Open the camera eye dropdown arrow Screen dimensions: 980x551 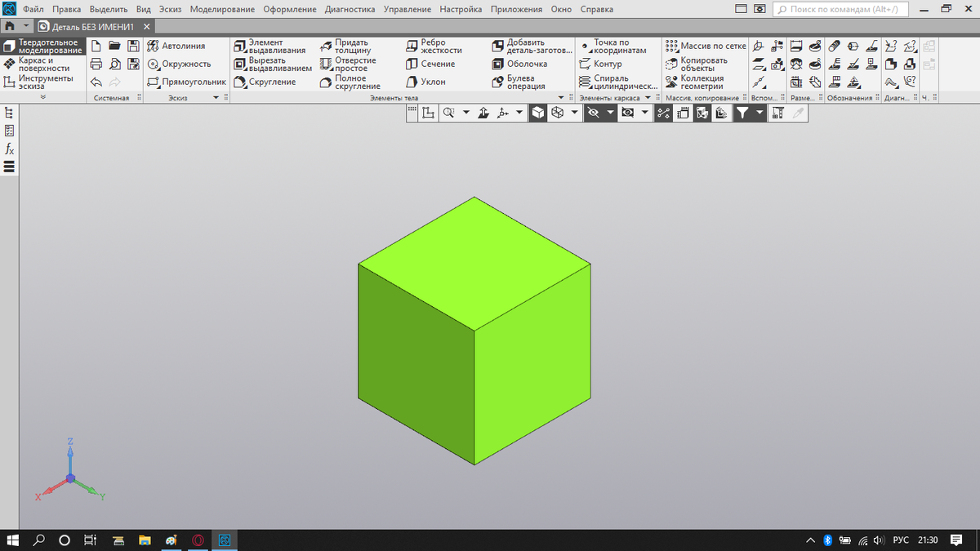[645, 113]
